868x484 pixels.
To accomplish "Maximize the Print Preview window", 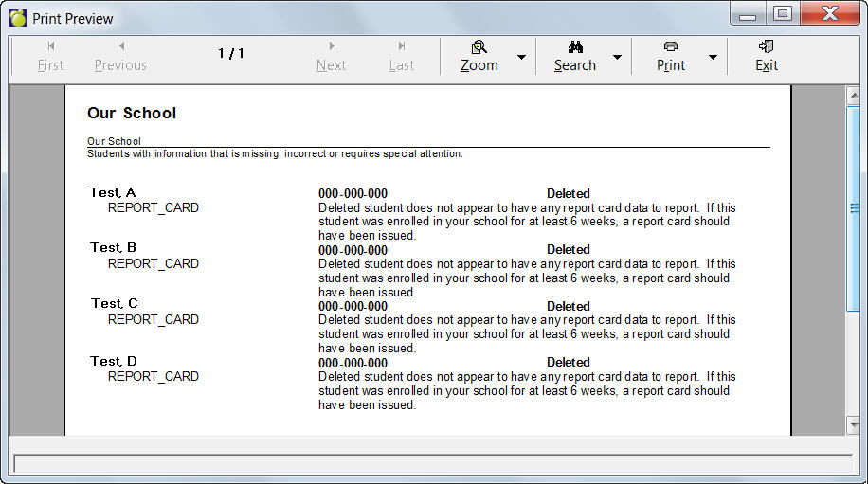I will tap(782, 13).
